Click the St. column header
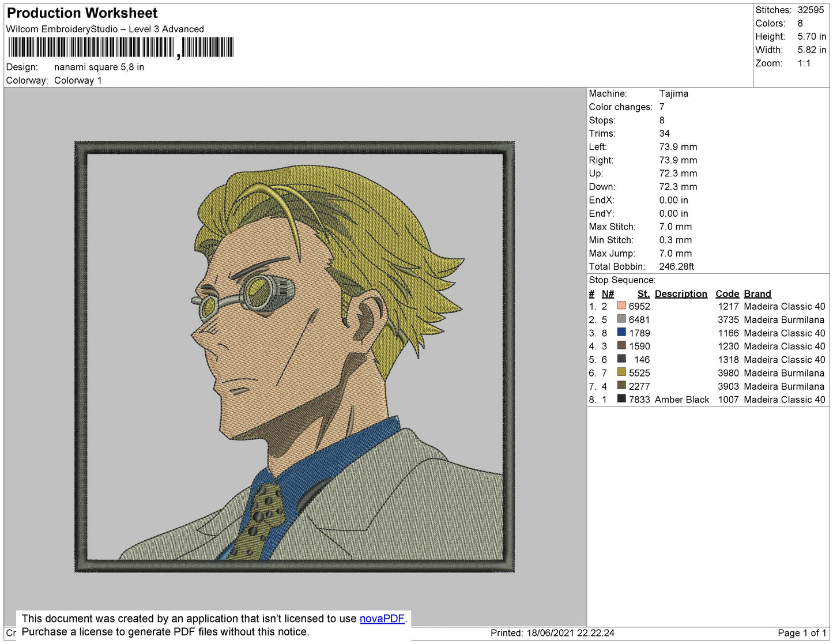The width and height of the screenshot is (833, 644). point(643,293)
